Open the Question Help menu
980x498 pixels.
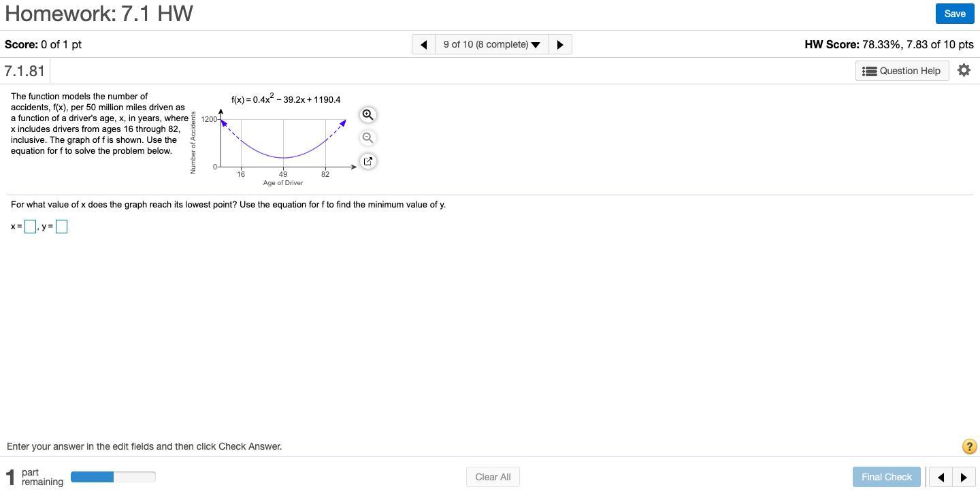(x=902, y=71)
